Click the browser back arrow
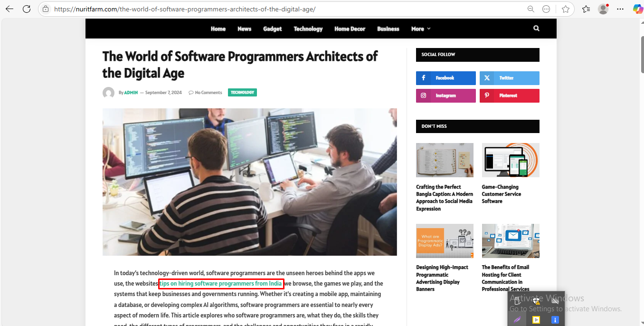 pyautogui.click(x=9, y=9)
